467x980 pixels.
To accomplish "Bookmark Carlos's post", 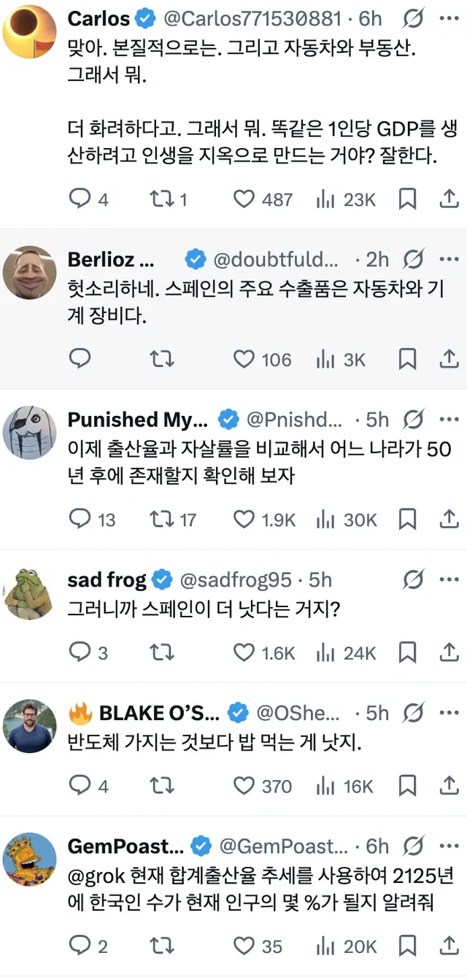I will 409,198.
